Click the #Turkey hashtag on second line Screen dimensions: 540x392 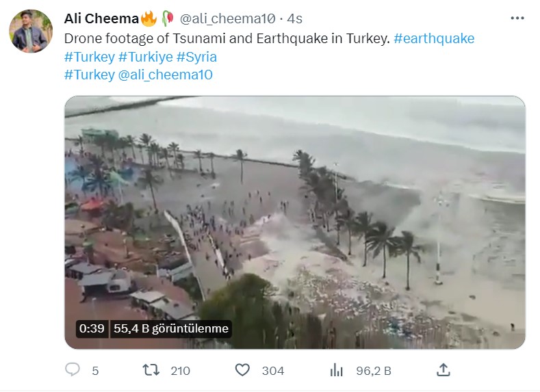click(x=89, y=57)
